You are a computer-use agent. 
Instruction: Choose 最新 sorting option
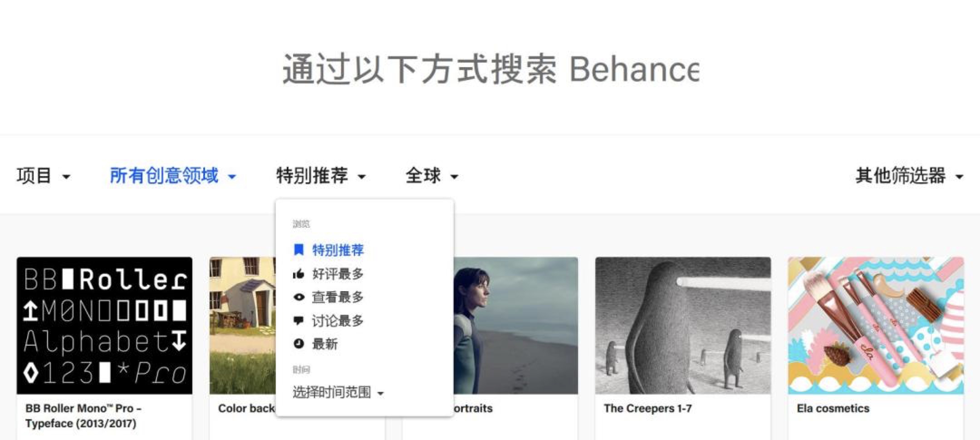(x=325, y=344)
